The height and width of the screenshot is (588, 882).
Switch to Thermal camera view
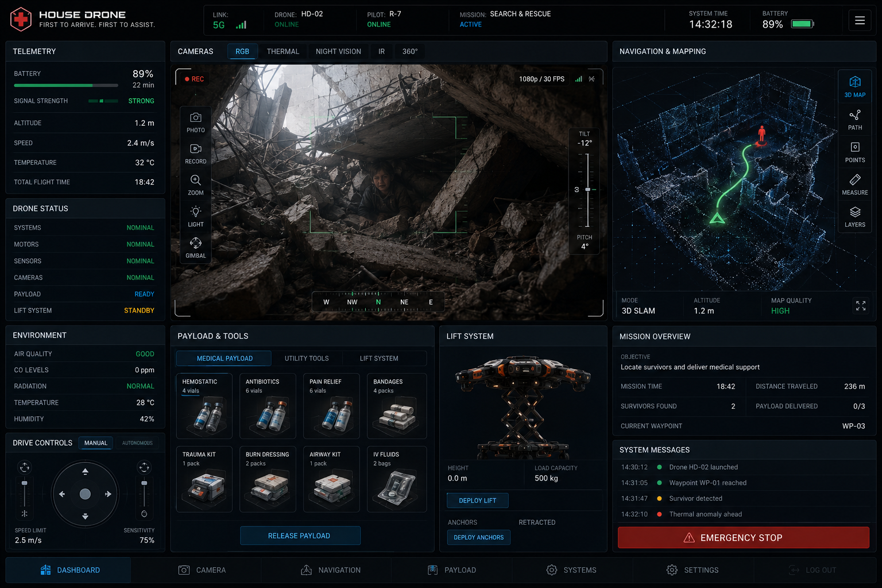(x=283, y=52)
